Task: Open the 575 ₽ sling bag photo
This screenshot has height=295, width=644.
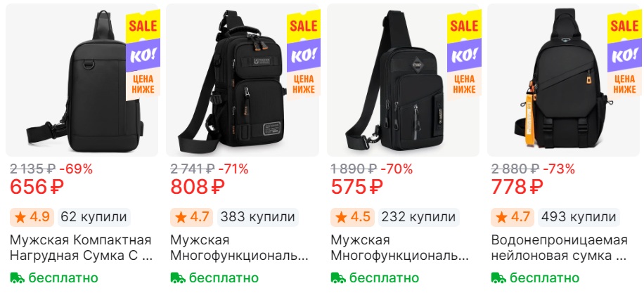Action: (403, 80)
